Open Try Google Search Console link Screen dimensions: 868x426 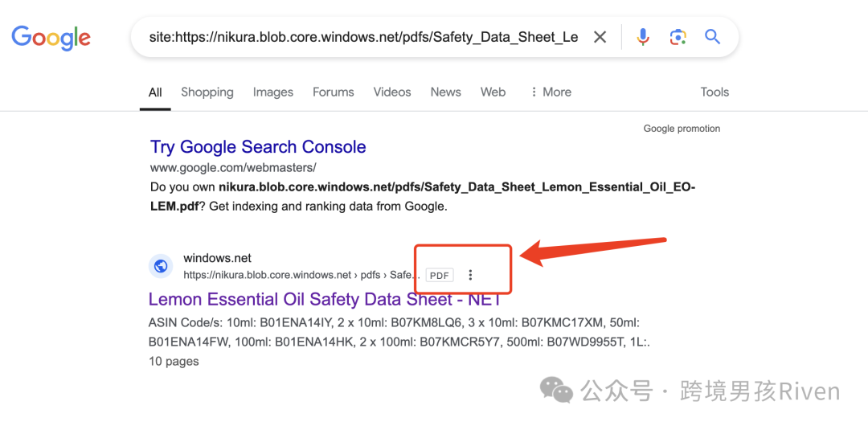258,147
